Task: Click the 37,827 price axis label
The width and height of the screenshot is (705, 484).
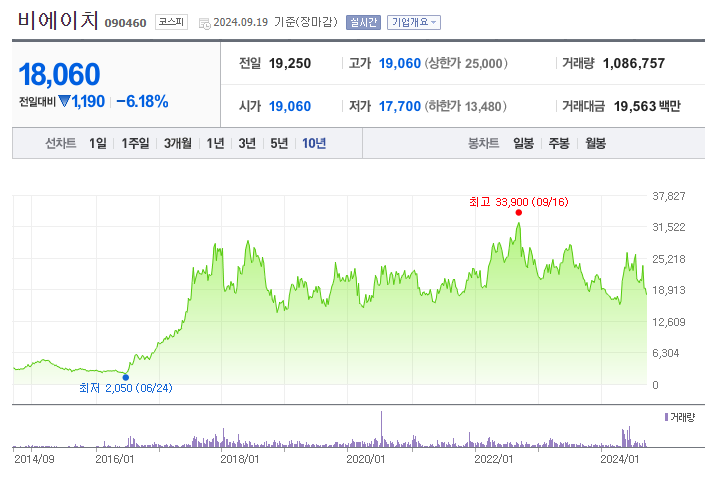Action: 669,196
